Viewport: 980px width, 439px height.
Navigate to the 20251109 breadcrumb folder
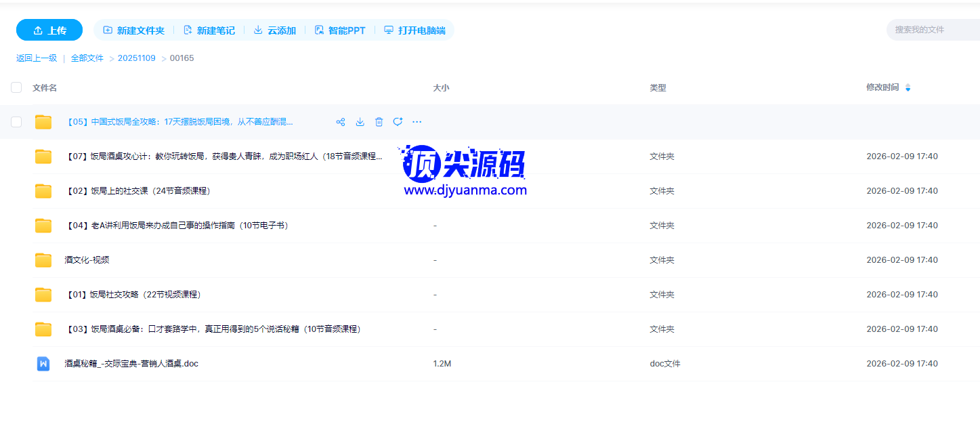tap(137, 58)
